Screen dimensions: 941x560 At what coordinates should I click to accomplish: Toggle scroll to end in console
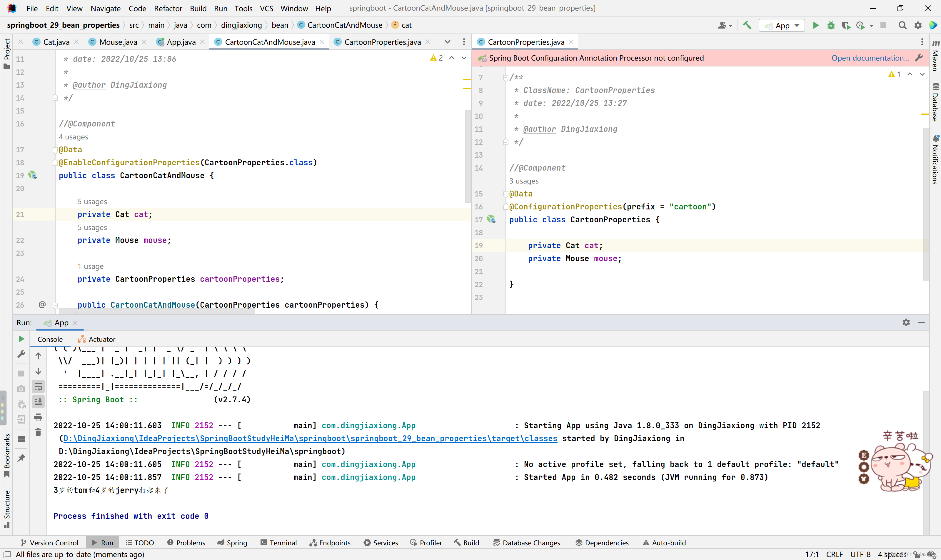[x=38, y=401]
